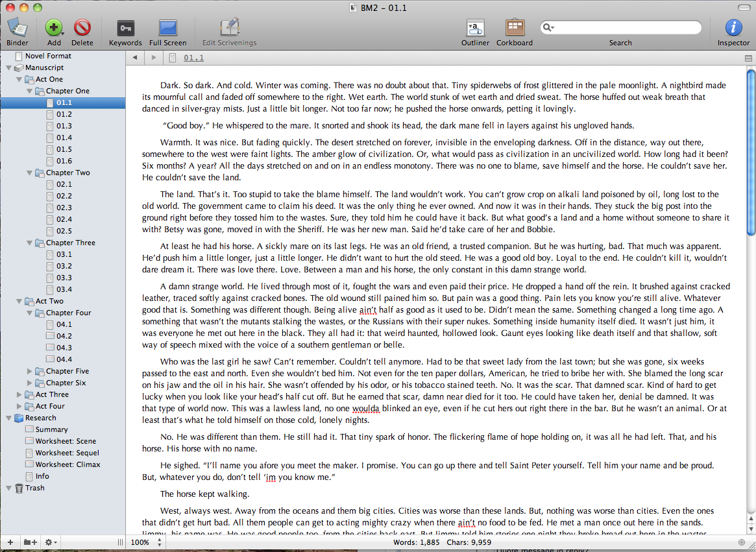
Task: Open scene 03.4 in binder
Action: tap(64, 290)
